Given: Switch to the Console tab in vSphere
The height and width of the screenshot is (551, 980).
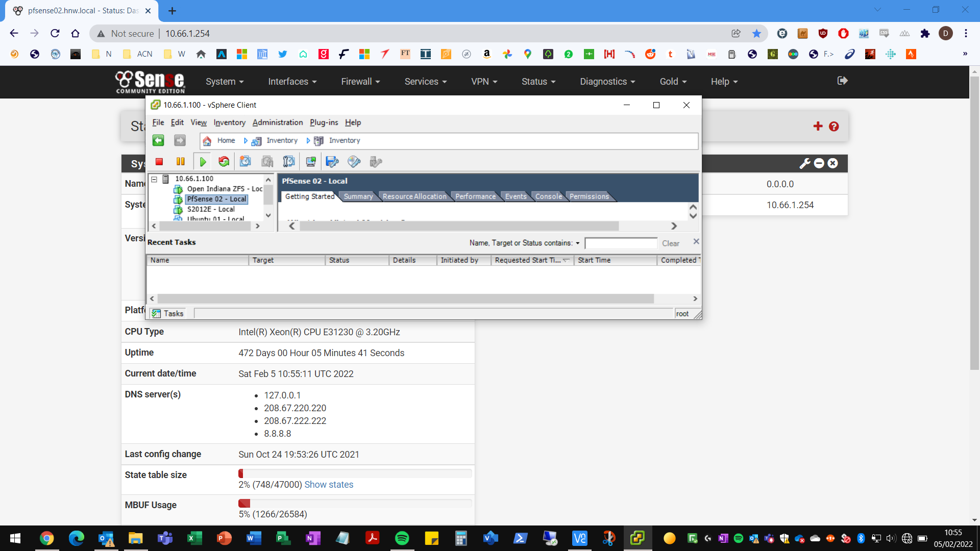Looking at the screenshot, I should click(548, 196).
